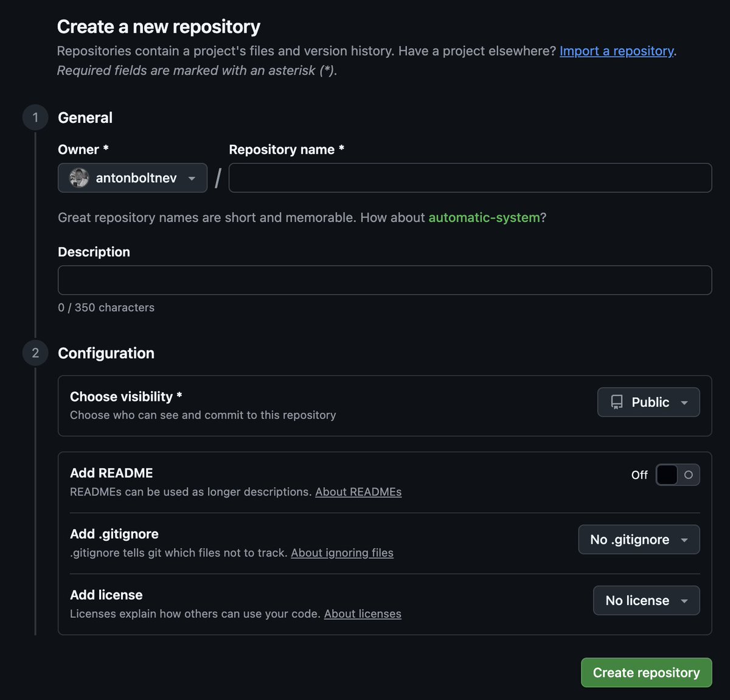730x700 pixels.
Task: Click the repo icon in Public button
Action: click(x=617, y=402)
